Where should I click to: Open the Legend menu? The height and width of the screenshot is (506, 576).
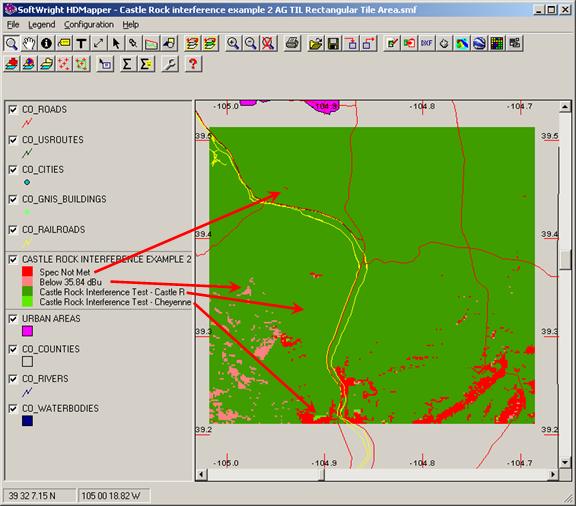pyautogui.click(x=42, y=25)
